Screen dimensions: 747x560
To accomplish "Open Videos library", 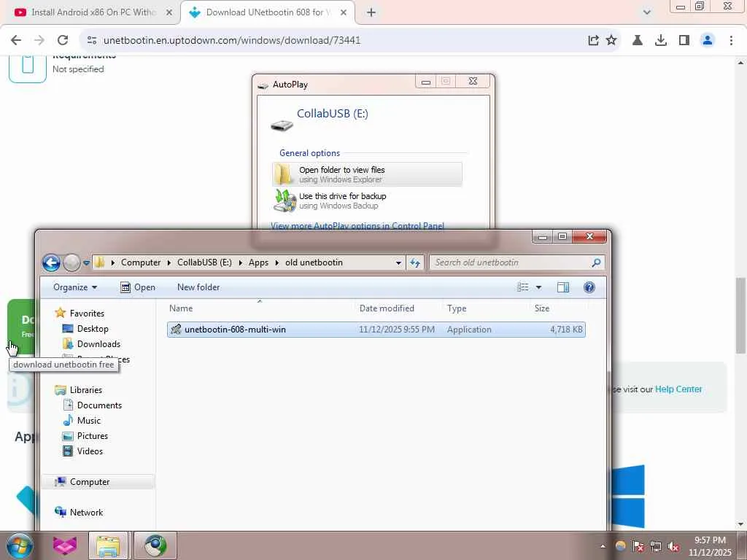I will tap(90, 451).
